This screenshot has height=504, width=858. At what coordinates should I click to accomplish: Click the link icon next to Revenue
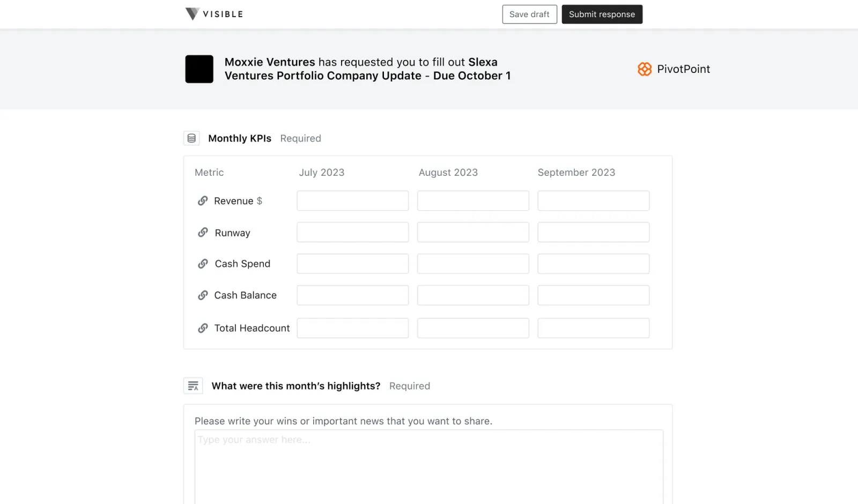pyautogui.click(x=202, y=201)
